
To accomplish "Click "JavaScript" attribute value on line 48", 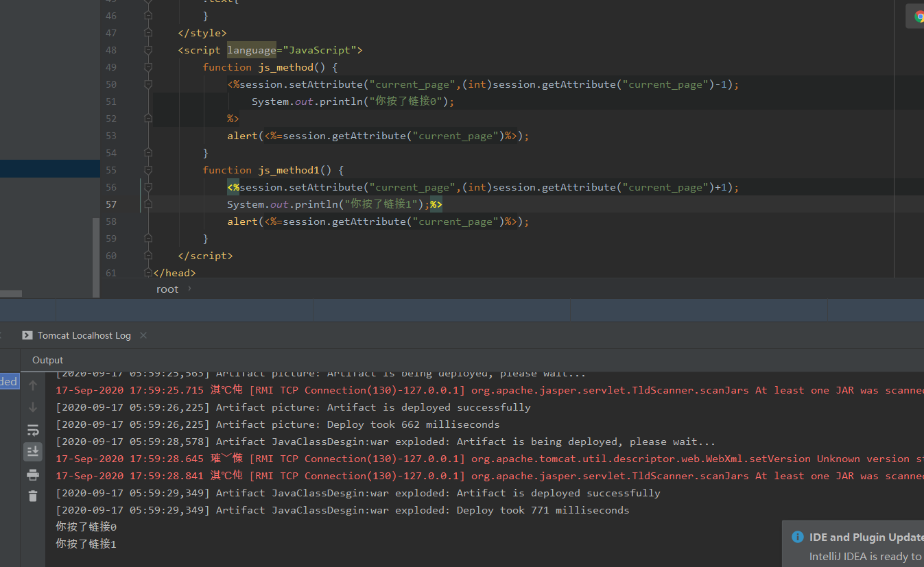I will (319, 50).
